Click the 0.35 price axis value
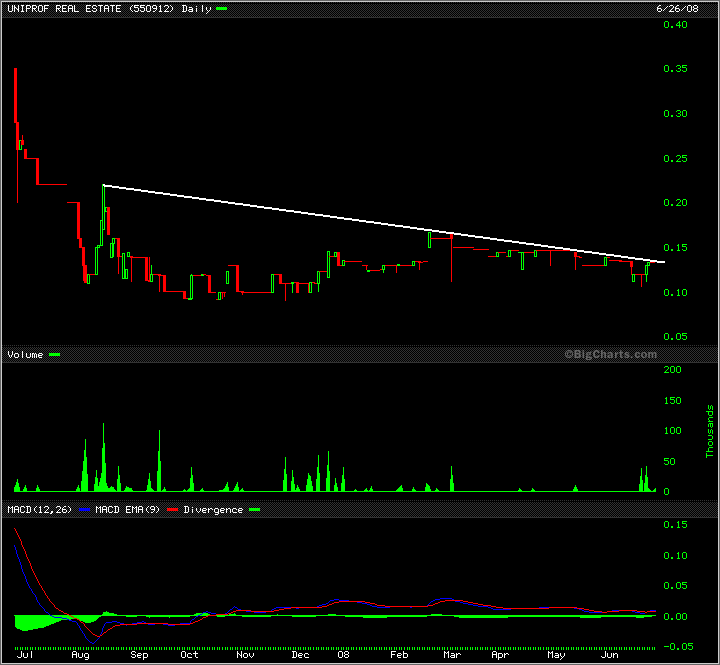Image resolution: width=720 pixels, height=665 pixels. [x=675, y=68]
